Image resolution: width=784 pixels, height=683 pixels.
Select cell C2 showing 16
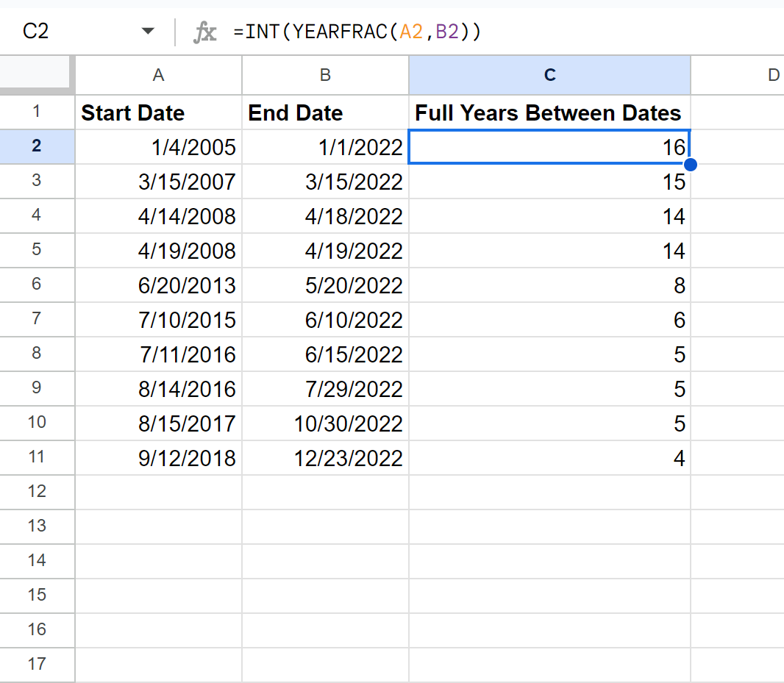[x=549, y=147]
